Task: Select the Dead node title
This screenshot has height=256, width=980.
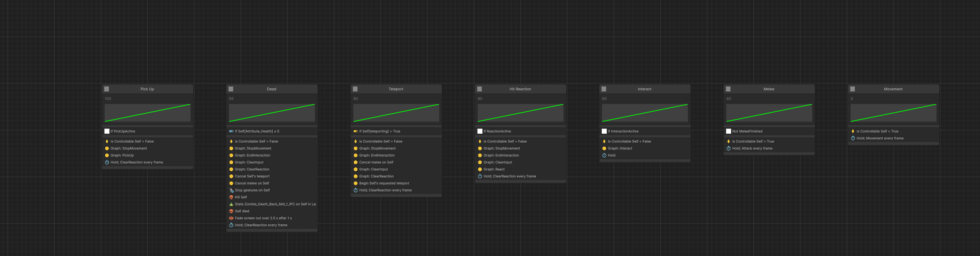Action: (x=272, y=89)
